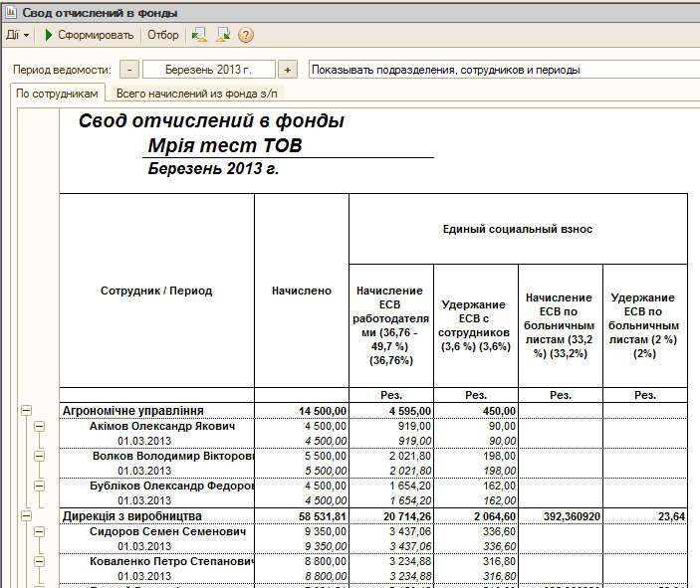Collapse the Дирекція з виробництва group
The width and height of the screenshot is (700, 588).
click(27, 516)
